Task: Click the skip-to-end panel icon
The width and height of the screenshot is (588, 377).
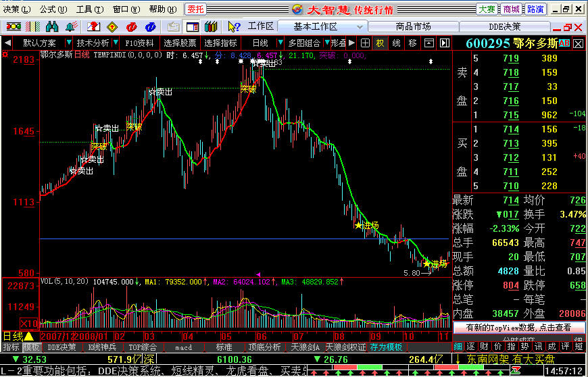Action: tap(445, 43)
